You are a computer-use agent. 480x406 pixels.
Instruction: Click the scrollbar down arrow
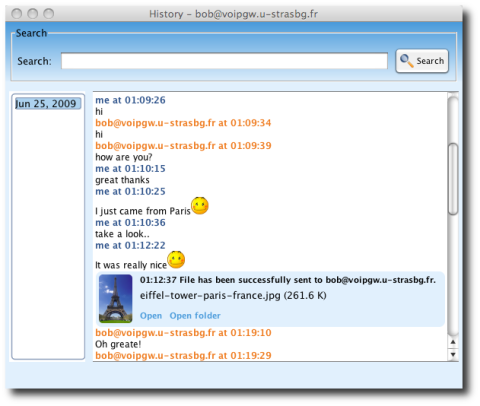click(x=453, y=354)
